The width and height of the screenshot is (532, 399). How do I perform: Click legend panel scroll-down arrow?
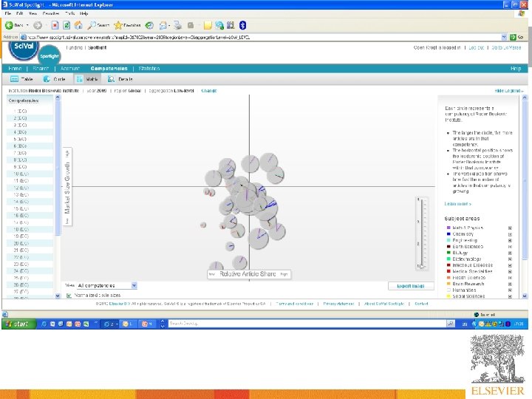pyautogui.click(x=525, y=296)
